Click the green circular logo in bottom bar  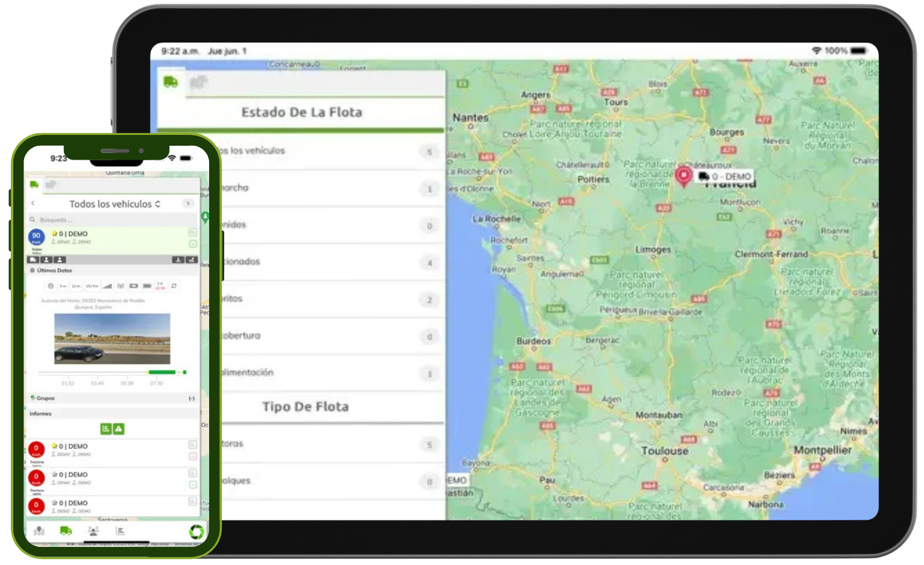[196, 532]
